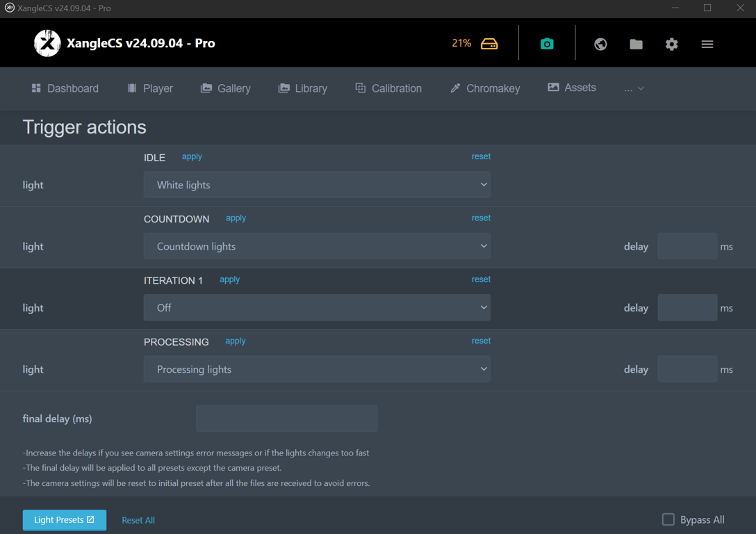Open the folder icon in header
Screen dimensions: 756x534
point(636,44)
